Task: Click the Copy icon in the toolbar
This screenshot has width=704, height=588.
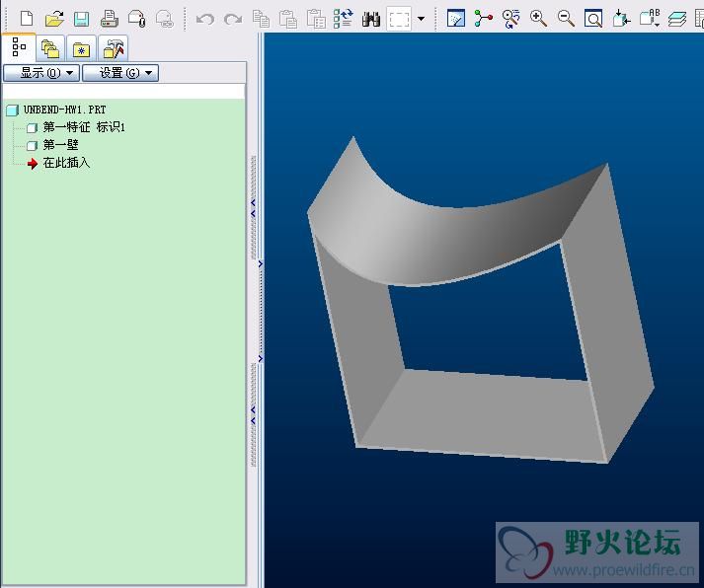Action: pos(261,19)
